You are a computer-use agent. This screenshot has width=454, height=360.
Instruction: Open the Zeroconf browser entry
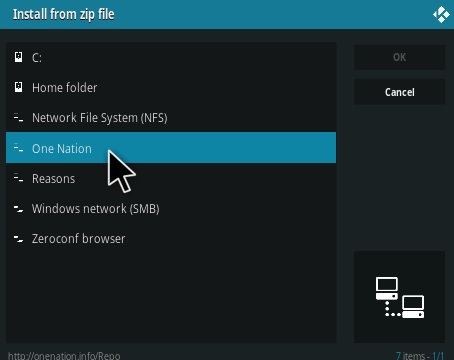click(x=171, y=238)
